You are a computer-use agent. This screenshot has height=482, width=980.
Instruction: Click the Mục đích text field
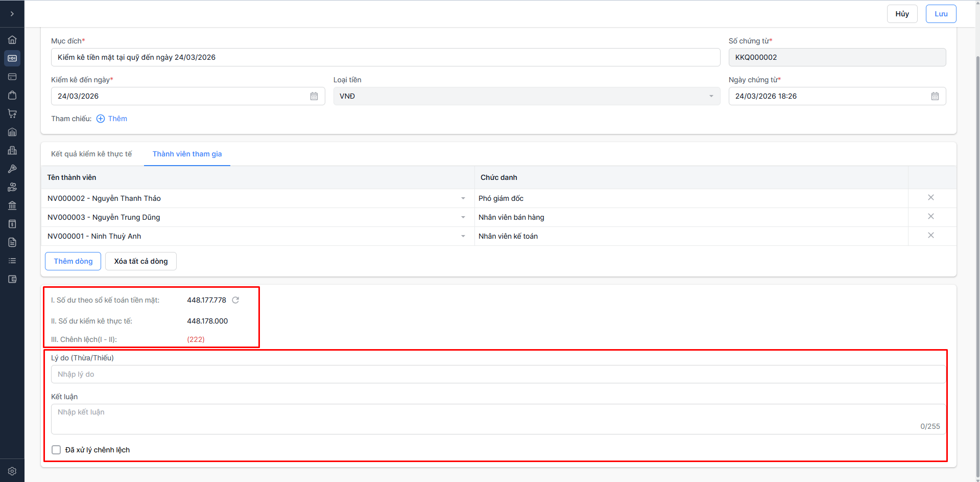click(x=386, y=57)
